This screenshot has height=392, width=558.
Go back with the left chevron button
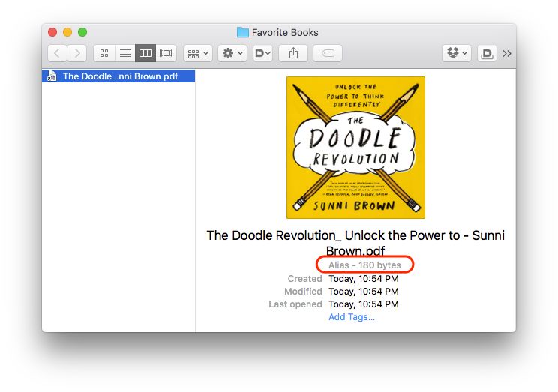point(57,53)
